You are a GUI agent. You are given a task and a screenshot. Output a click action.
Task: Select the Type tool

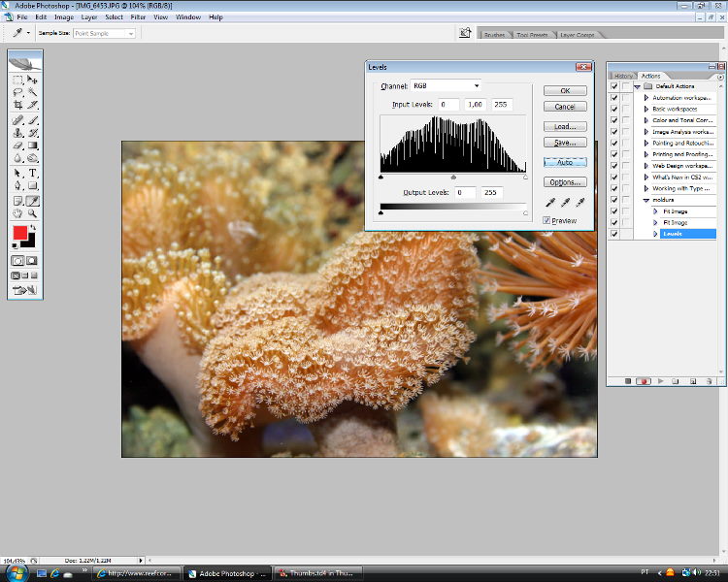(32, 173)
